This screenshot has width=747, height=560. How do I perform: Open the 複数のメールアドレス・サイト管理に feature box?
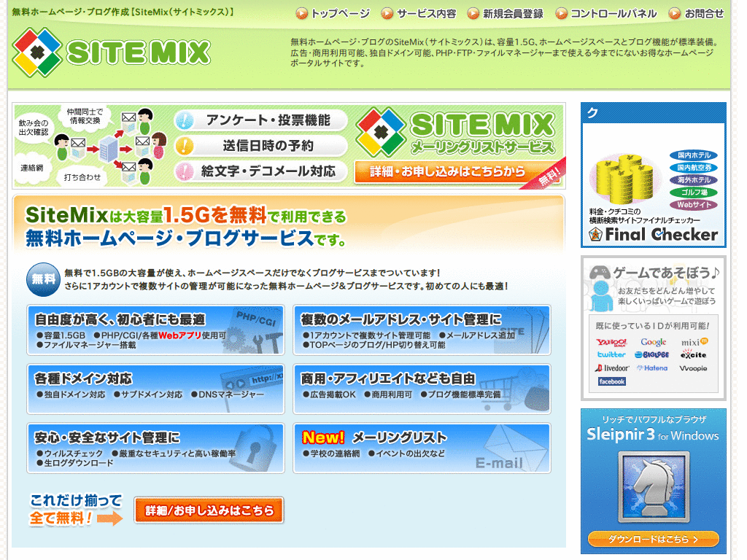(422, 330)
